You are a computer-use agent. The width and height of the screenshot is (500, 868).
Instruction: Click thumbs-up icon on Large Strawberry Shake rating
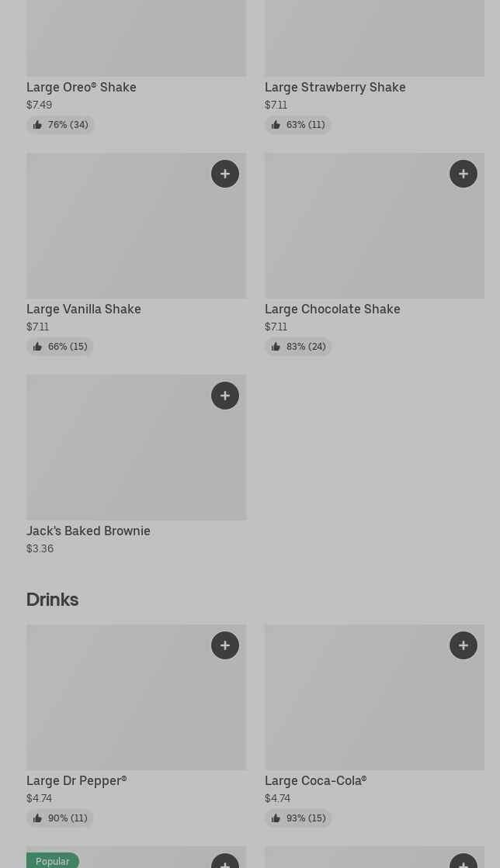(x=276, y=125)
